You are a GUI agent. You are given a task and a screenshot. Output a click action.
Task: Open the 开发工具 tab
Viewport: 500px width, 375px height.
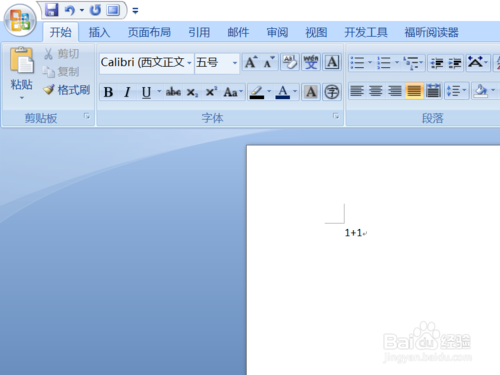[x=366, y=32]
